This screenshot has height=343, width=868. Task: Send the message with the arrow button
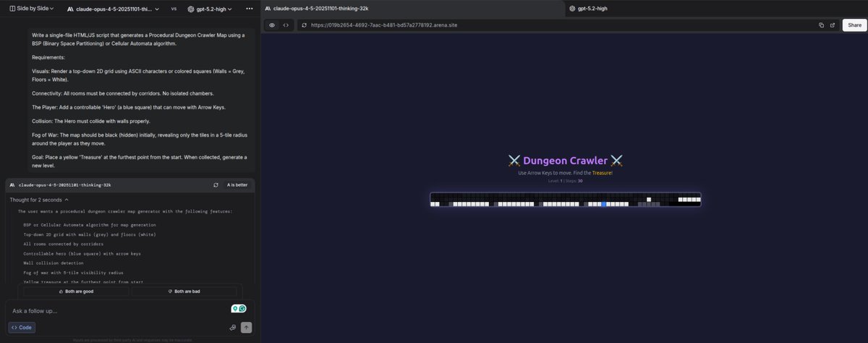pyautogui.click(x=247, y=327)
